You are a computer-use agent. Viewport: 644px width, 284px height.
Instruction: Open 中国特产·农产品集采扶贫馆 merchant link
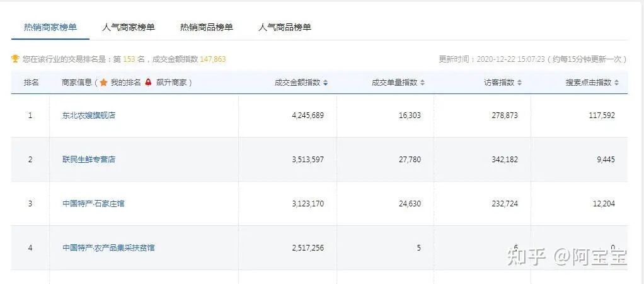pos(108,248)
